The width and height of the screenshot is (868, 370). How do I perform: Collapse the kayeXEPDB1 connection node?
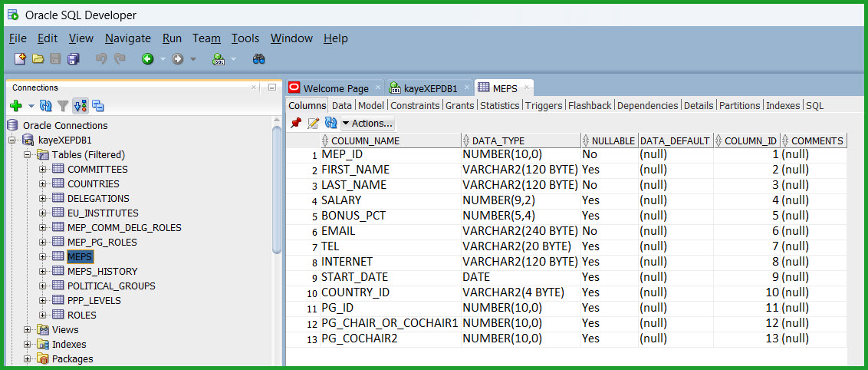pyautogui.click(x=13, y=140)
